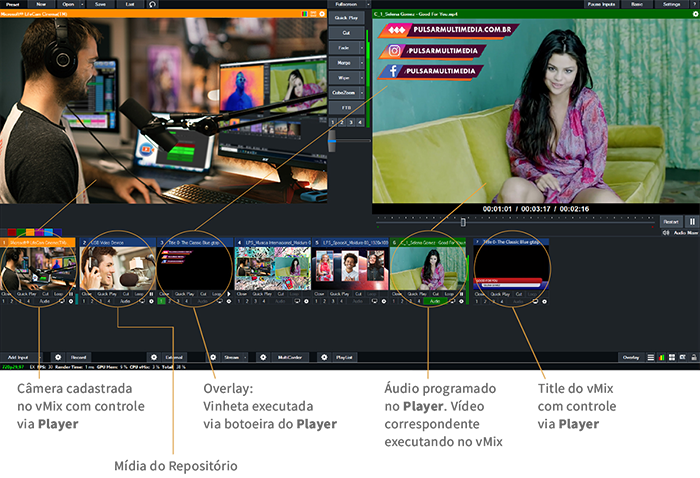Toggle Audio on the Selena Gomez input
This screenshot has width=700, height=478.
(434, 300)
